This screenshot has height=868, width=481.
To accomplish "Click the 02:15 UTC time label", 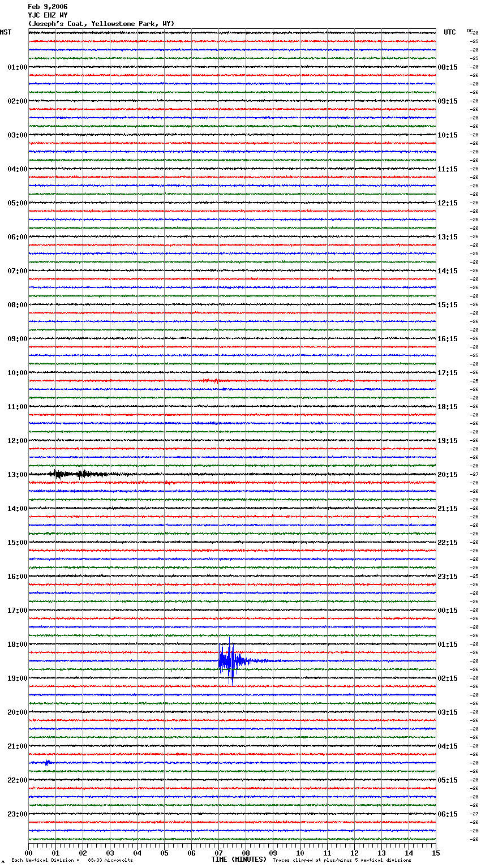I will [448, 678].
